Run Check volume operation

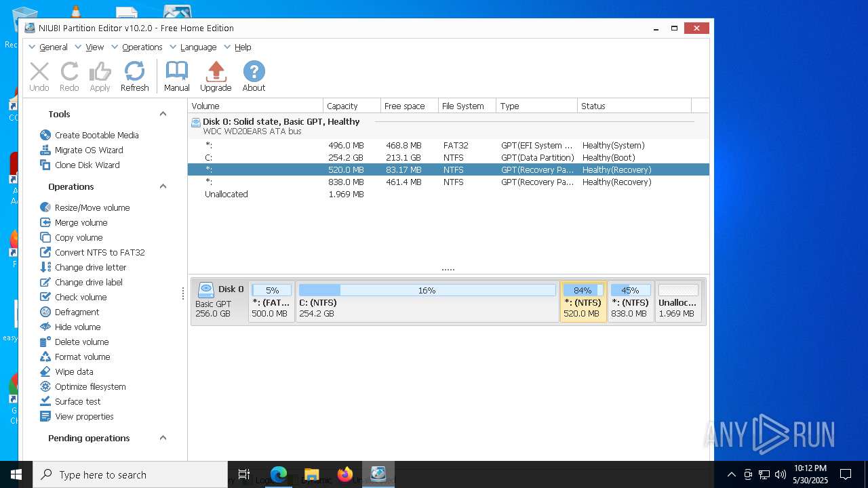73,297
